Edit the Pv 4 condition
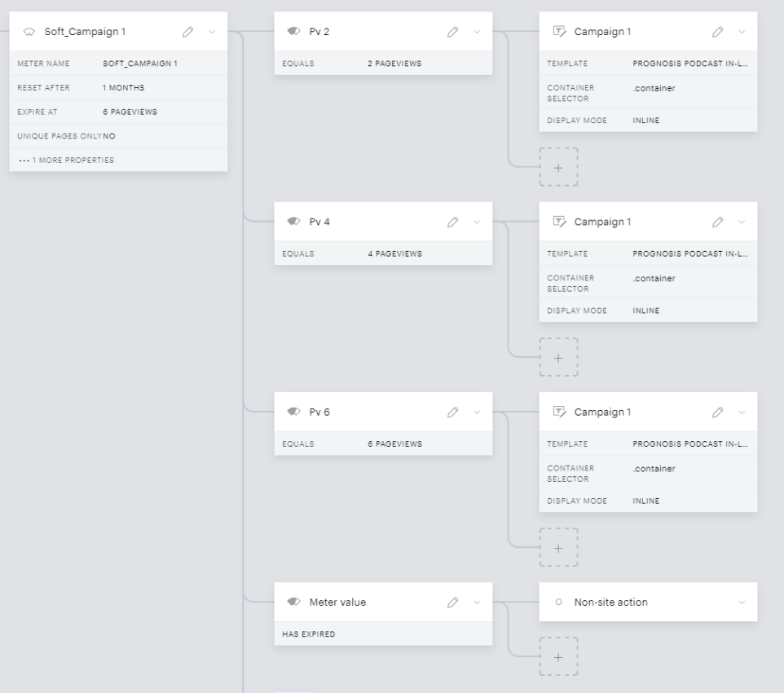784x693 pixels. pos(452,222)
